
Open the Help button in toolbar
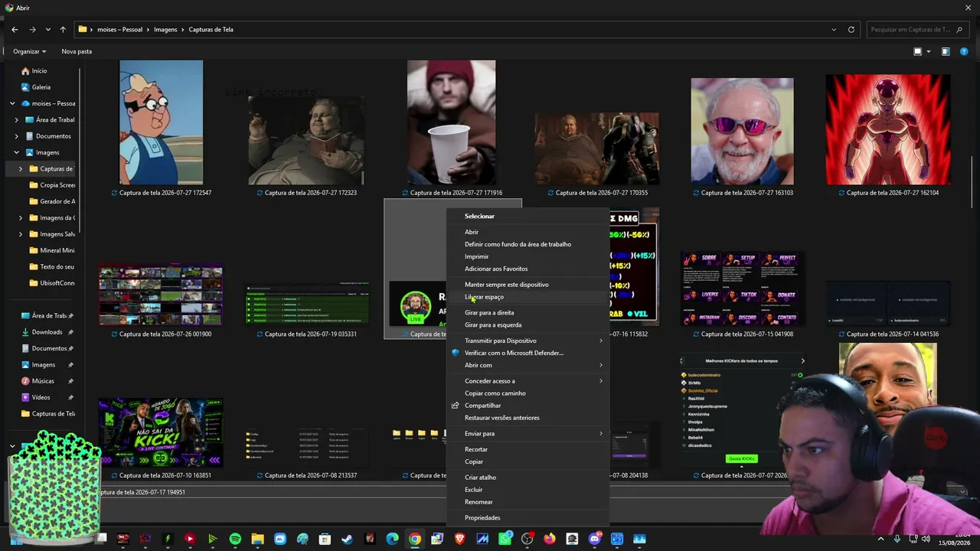pos(964,51)
